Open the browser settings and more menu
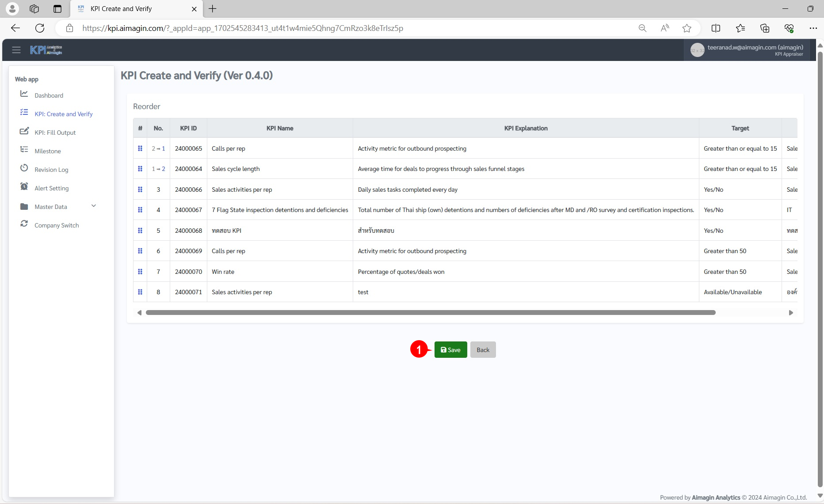Image resolution: width=824 pixels, height=504 pixels. tap(813, 28)
